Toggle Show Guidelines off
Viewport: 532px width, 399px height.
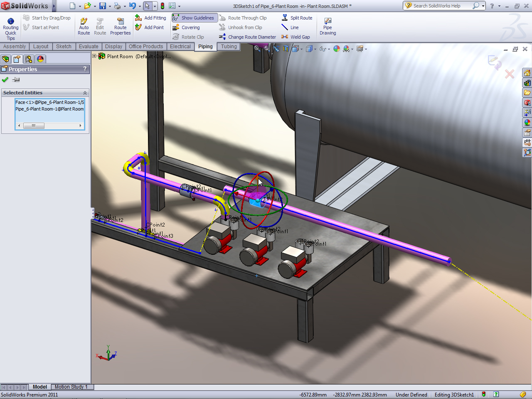coord(194,17)
